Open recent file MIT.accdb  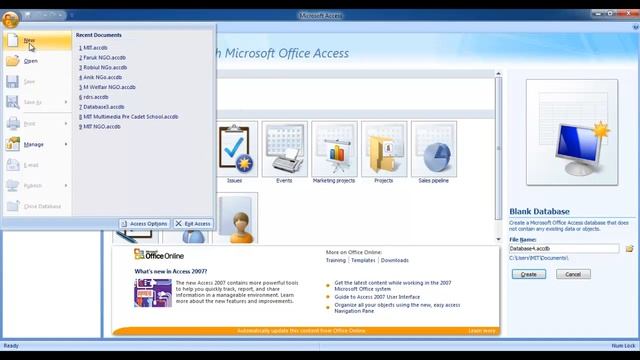coord(93,48)
